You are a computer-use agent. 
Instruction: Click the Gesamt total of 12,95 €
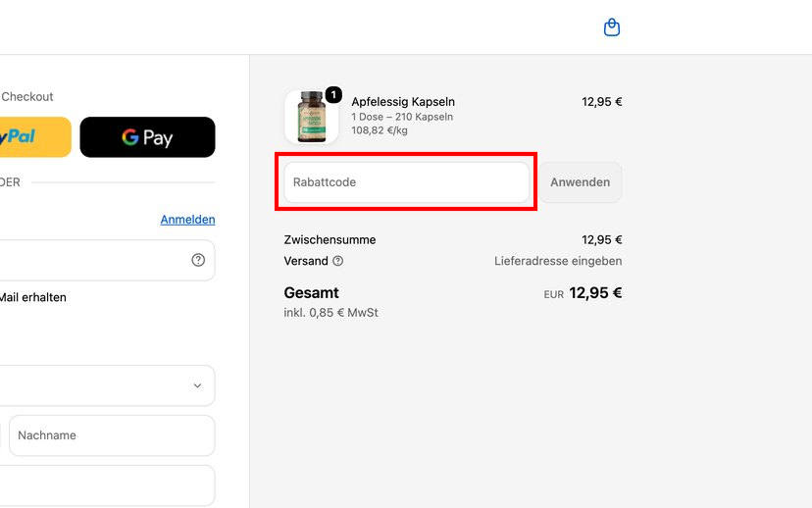595,293
